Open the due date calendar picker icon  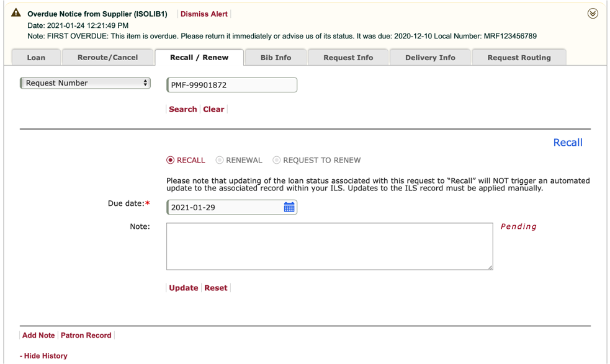tap(289, 207)
